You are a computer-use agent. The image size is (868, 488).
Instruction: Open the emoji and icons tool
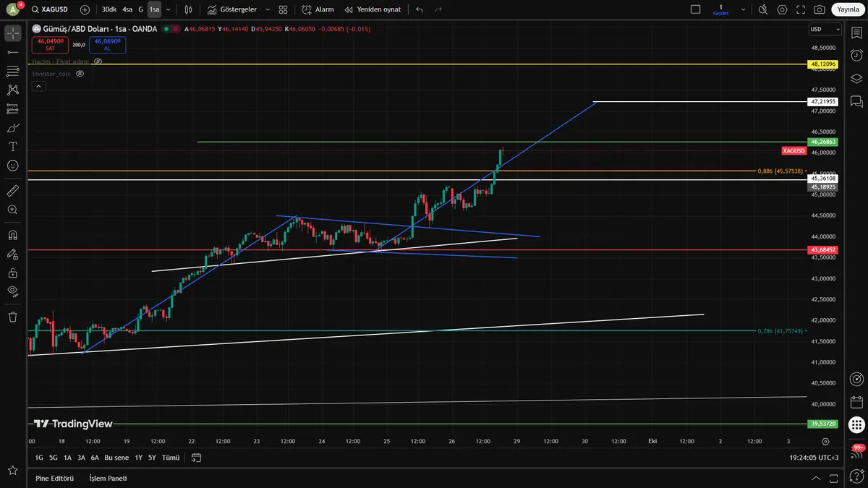[x=12, y=166]
